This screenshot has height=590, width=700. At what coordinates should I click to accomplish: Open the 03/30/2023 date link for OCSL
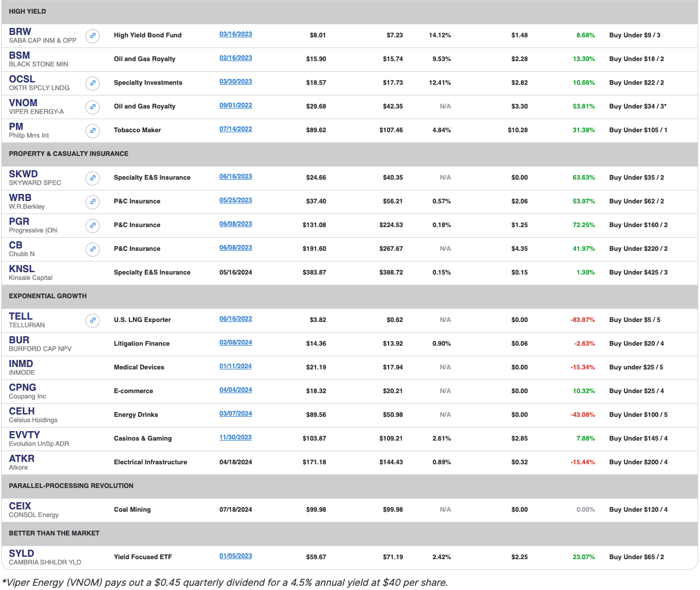coord(236,81)
